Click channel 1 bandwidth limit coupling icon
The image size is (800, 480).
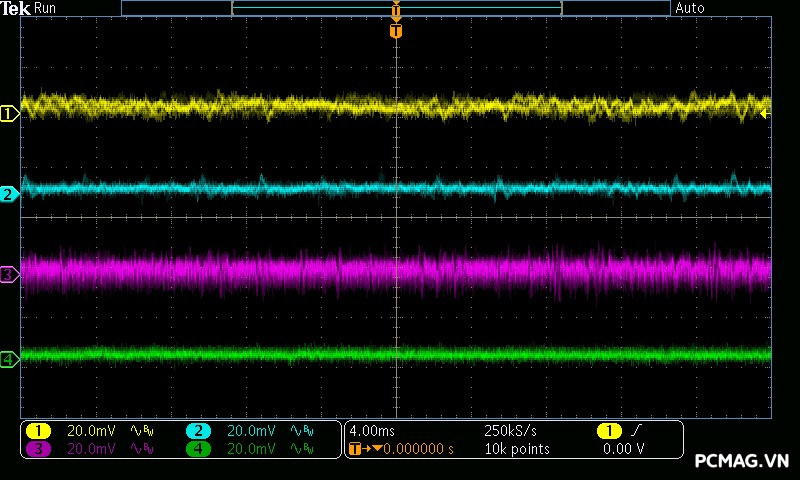142,430
